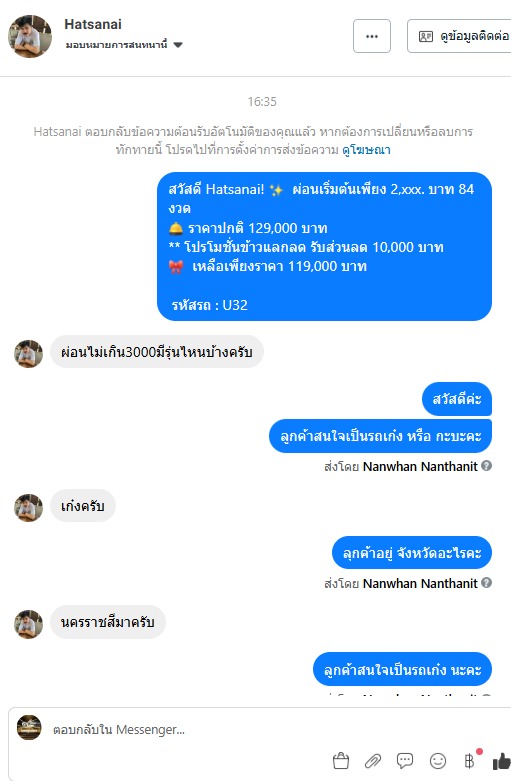The image size is (511, 781).
Task: Attach a file with the paperclip icon
Action: coord(373,761)
